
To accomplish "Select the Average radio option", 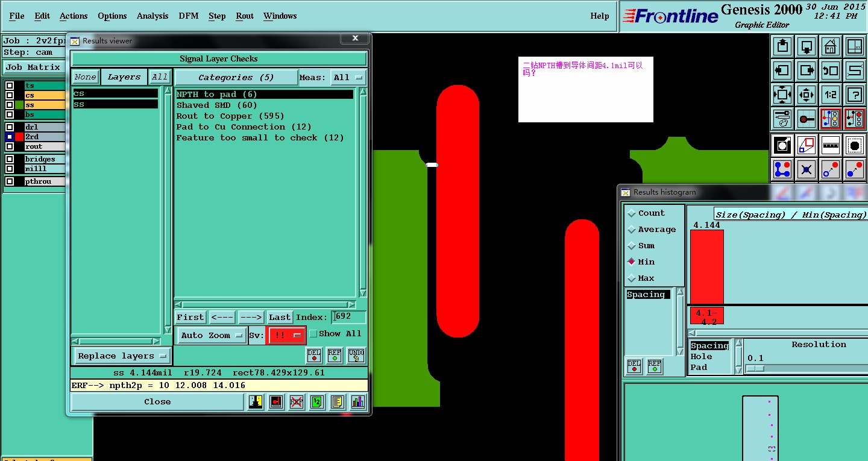I will 632,230.
